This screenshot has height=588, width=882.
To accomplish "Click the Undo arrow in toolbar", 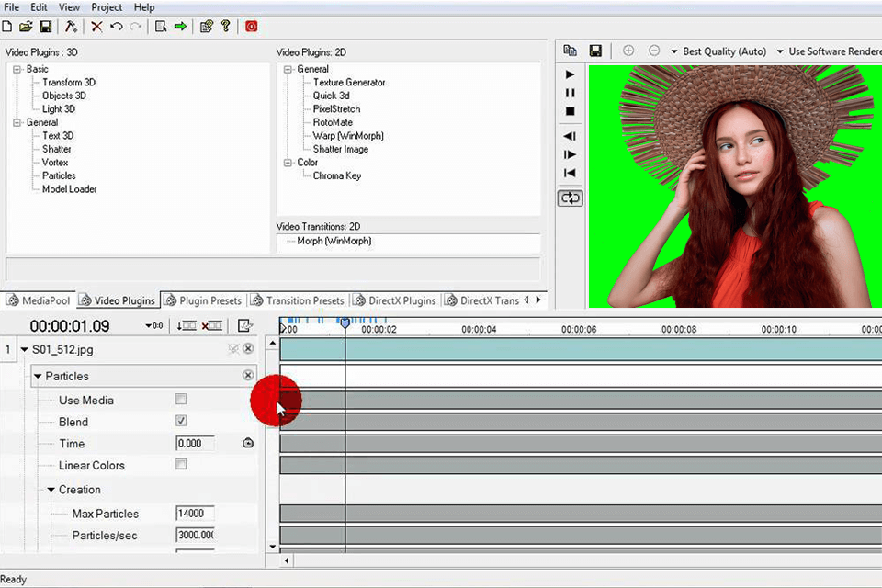I will pyautogui.click(x=117, y=27).
